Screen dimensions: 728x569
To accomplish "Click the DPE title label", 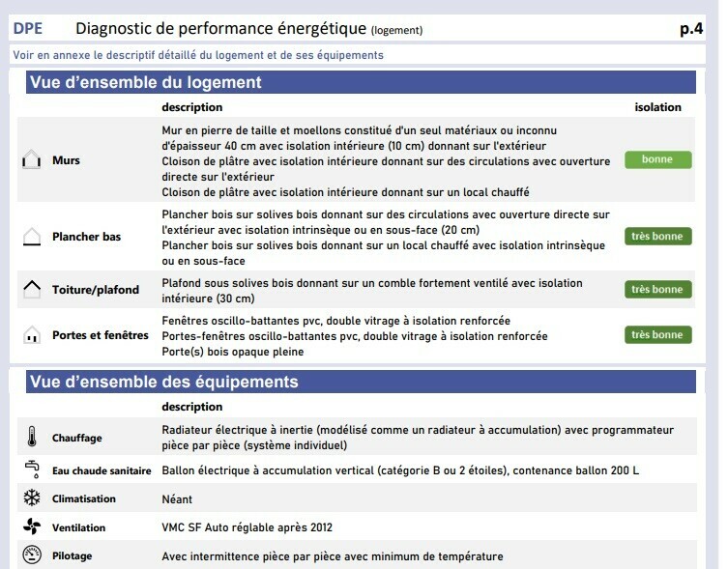I will pos(28,30).
